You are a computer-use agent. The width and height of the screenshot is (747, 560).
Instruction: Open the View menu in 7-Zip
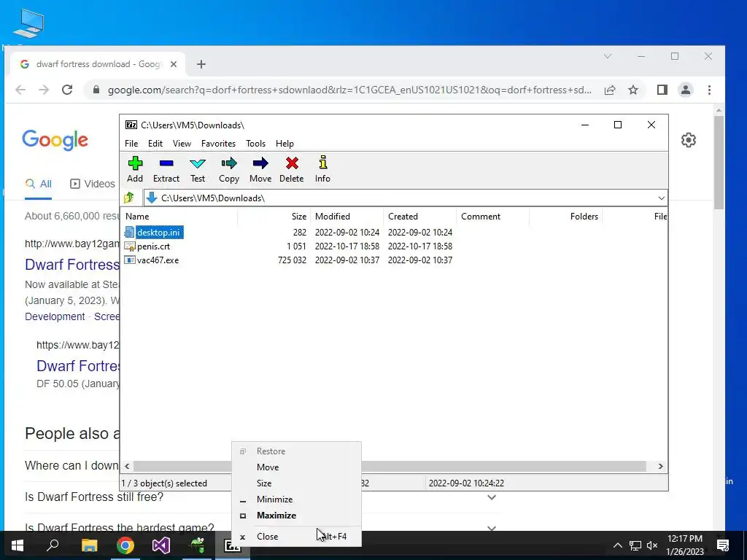(182, 144)
